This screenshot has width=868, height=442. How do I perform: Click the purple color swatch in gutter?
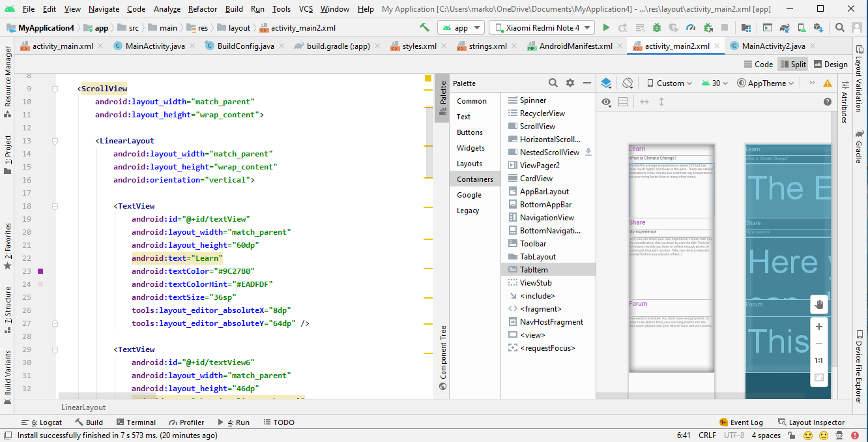tap(40, 271)
